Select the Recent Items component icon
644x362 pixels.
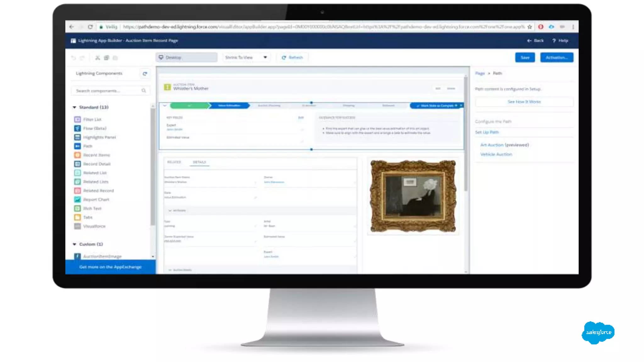pos(77,155)
